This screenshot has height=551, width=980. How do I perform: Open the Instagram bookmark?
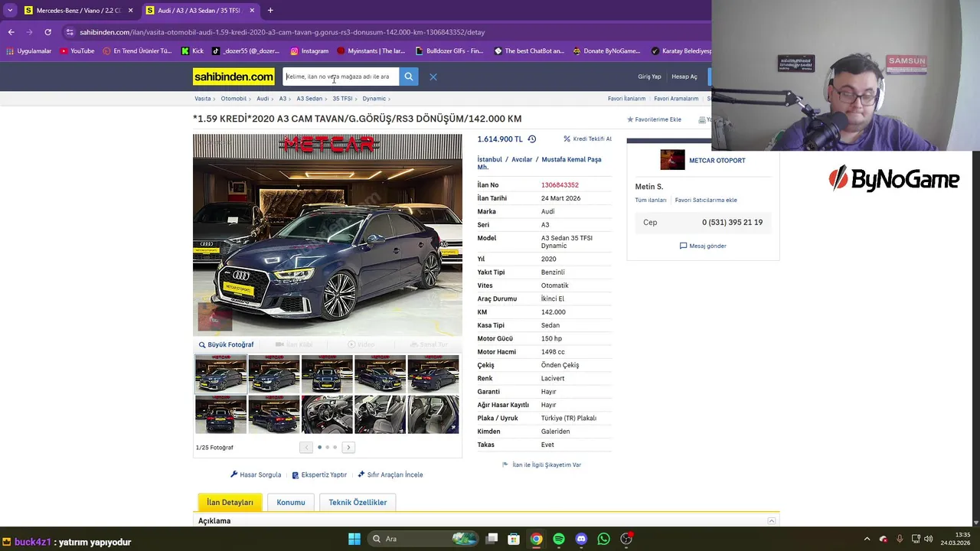pos(309,51)
